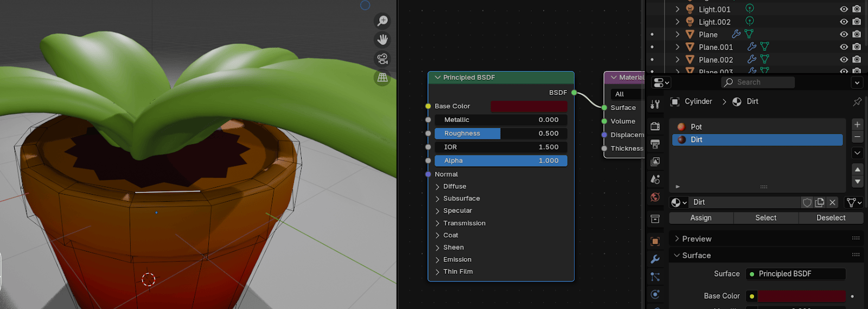Image resolution: width=868 pixels, height=309 pixels.
Task: Click the pan hand icon in viewport
Action: pyautogui.click(x=382, y=40)
